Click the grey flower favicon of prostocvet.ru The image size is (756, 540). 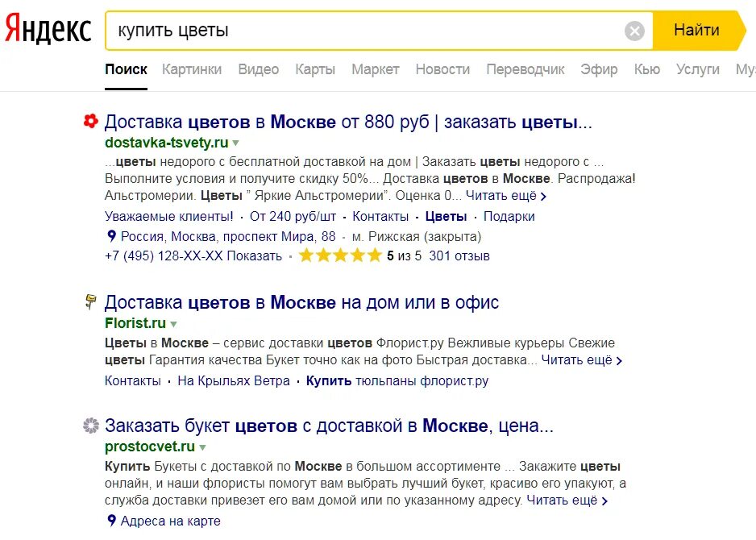(90, 426)
